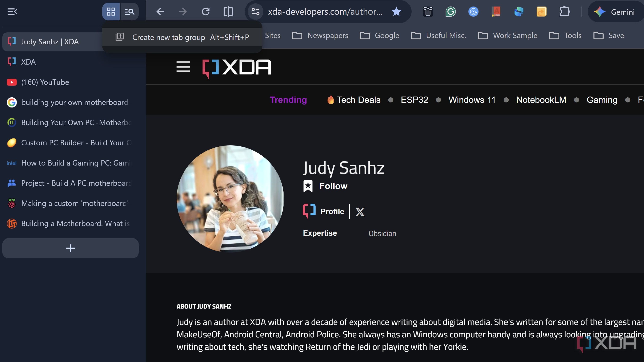Open the Google bookmark folder

click(379, 36)
